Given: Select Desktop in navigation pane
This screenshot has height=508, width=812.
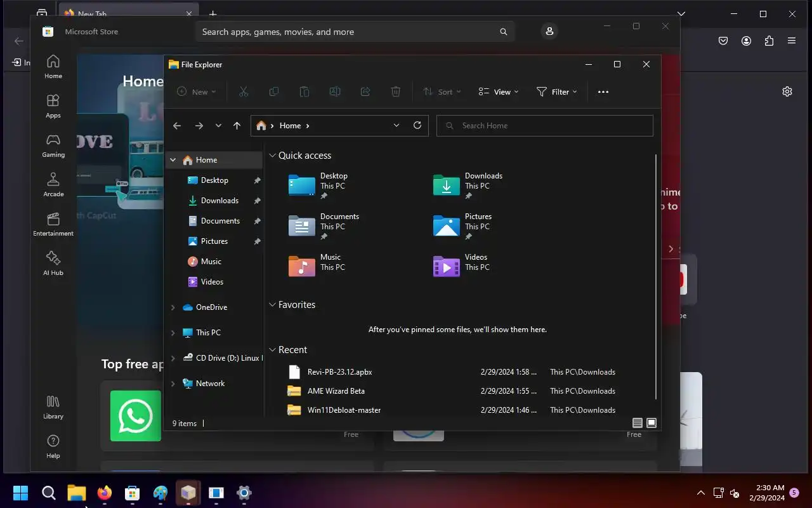Looking at the screenshot, I should (x=214, y=180).
